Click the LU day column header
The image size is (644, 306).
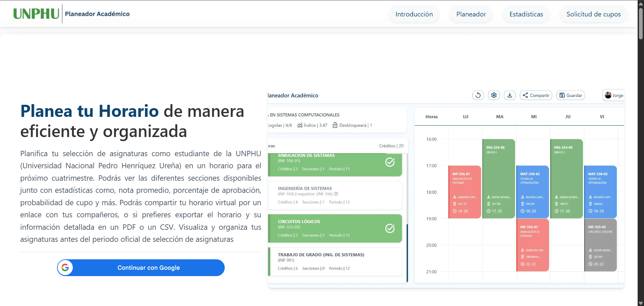point(466,117)
